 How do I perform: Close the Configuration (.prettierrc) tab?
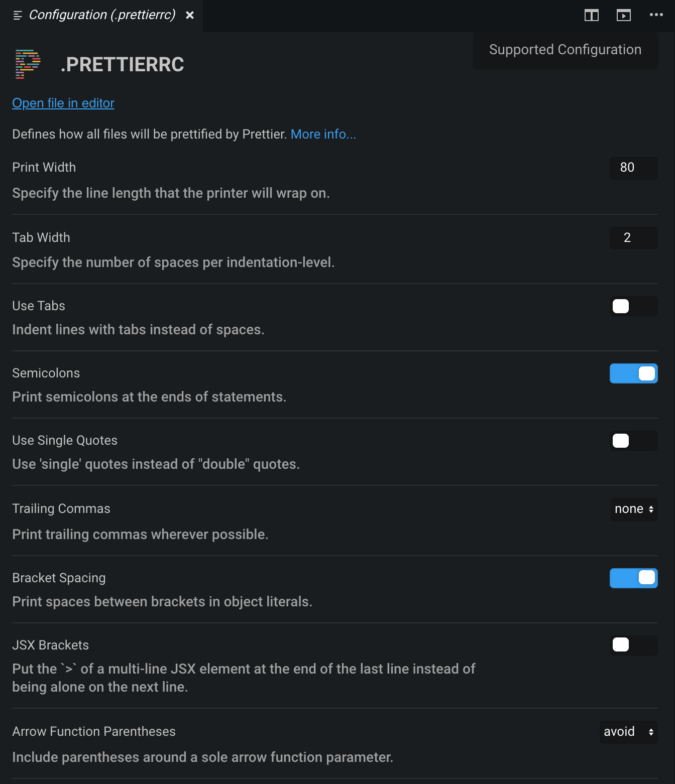coord(189,15)
